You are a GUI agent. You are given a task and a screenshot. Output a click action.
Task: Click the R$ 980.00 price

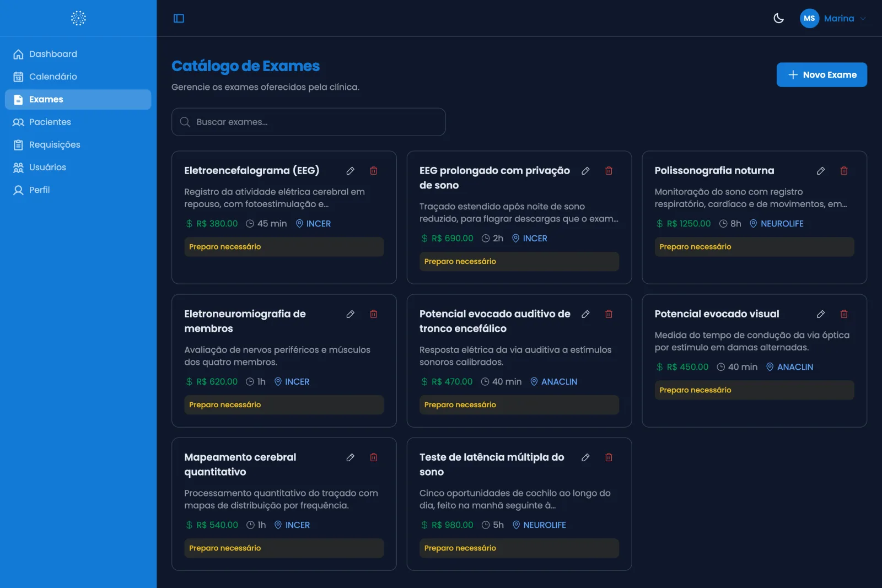[x=452, y=525]
